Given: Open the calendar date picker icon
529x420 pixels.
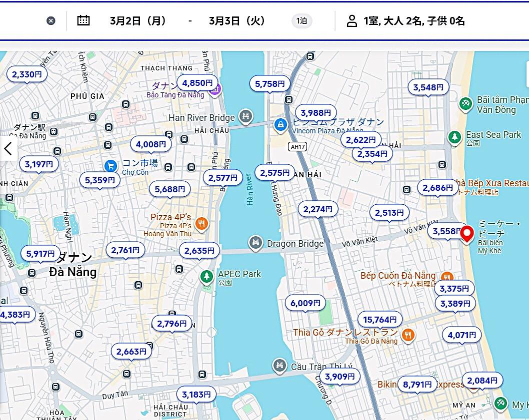Looking at the screenshot, I should click(83, 20).
